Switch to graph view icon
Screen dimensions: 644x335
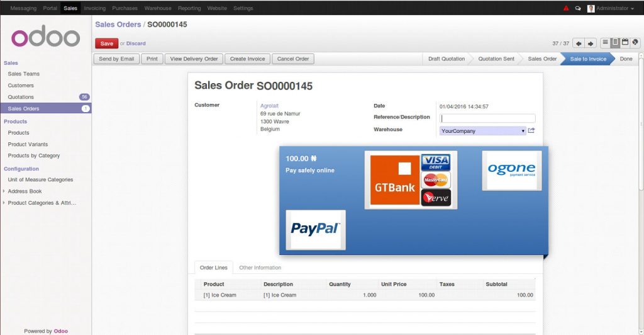point(635,43)
